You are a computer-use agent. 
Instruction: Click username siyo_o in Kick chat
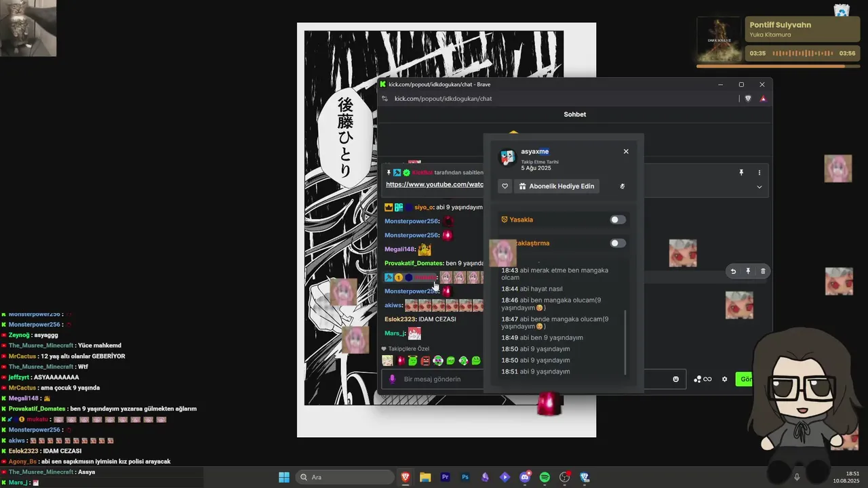click(424, 207)
